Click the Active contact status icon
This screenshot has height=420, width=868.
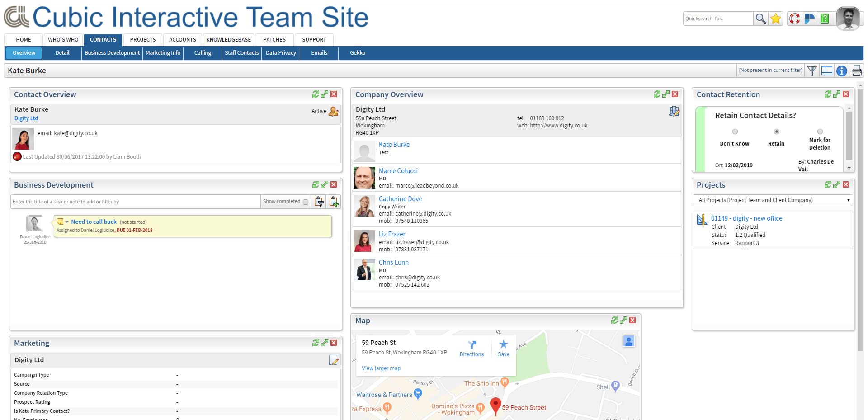click(334, 111)
